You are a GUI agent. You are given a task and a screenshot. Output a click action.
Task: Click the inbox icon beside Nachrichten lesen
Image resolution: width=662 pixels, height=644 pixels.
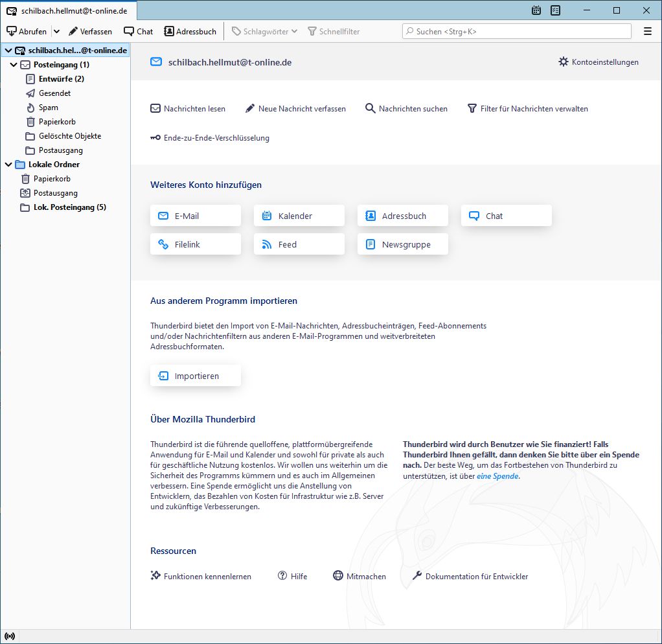pos(155,109)
